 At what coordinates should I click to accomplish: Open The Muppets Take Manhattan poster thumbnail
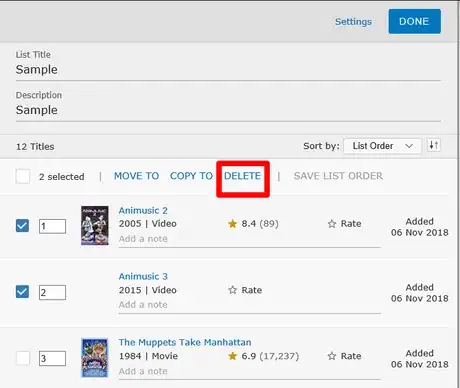(x=95, y=358)
